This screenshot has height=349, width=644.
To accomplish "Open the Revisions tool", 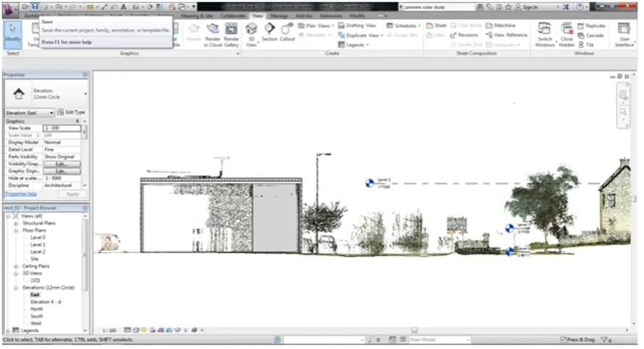I will 464,35.
